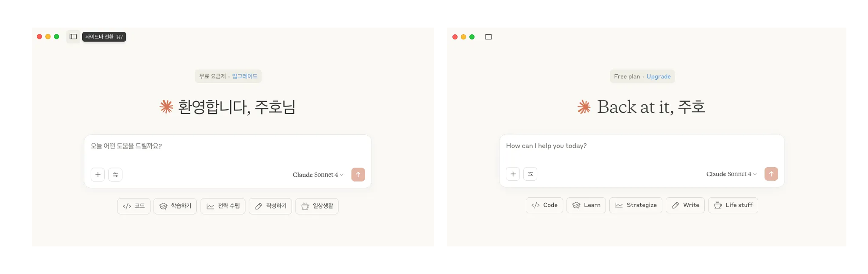Open attachment plus menu in English window

[513, 174]
